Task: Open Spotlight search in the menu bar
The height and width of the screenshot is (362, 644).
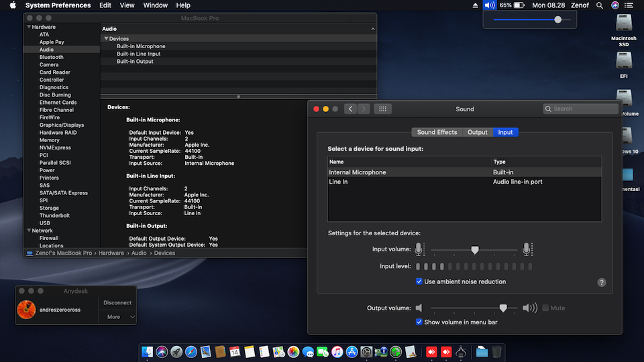Action: click(600, 5)
